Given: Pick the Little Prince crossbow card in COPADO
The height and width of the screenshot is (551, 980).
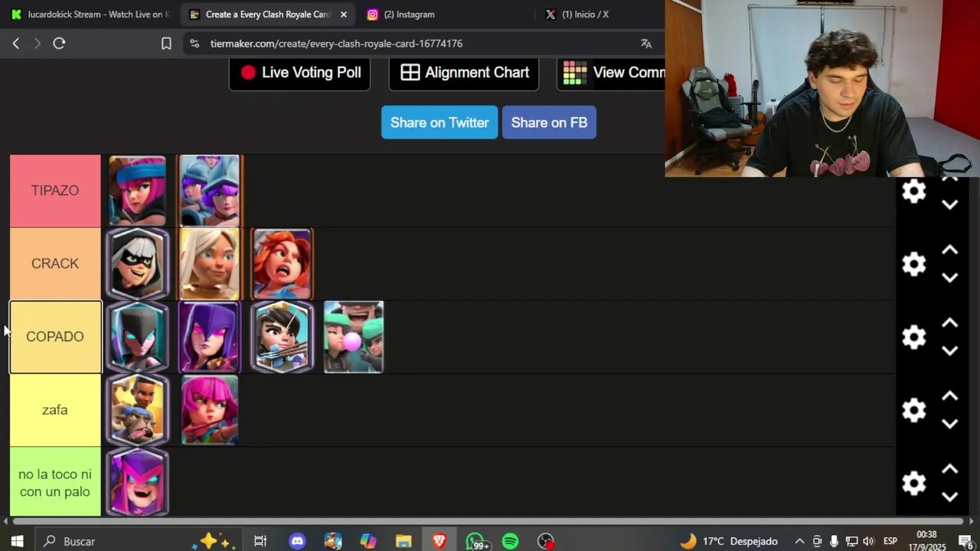Looking at the screenshot, I should (x=282, y=337).
